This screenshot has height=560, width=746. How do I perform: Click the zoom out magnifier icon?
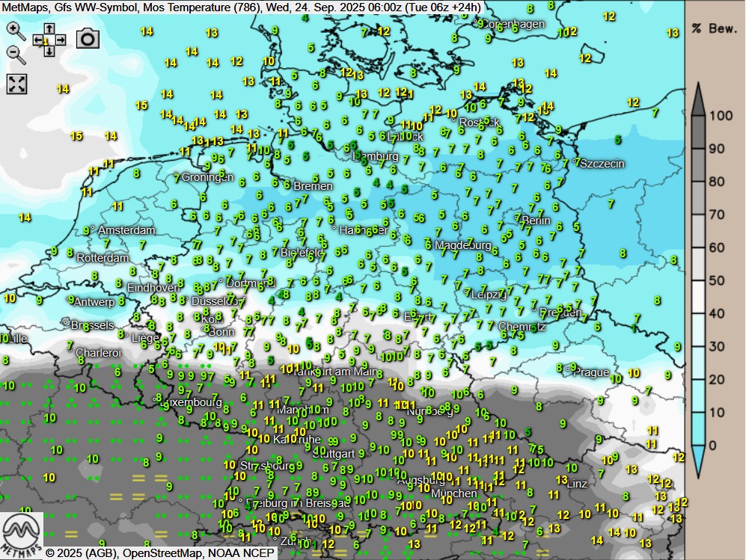pyautogui.click(x=16, y=54)
